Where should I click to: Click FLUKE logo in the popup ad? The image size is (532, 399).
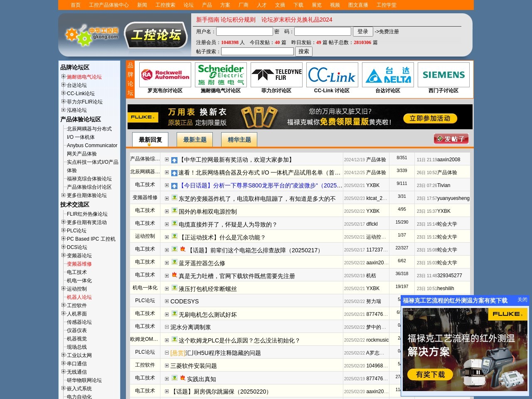(x=507, y=314)
